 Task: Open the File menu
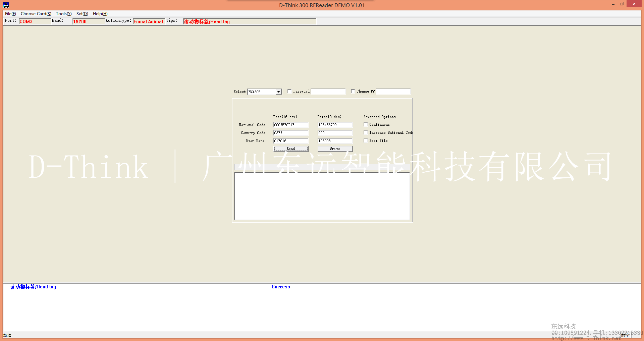coord(10,14)
